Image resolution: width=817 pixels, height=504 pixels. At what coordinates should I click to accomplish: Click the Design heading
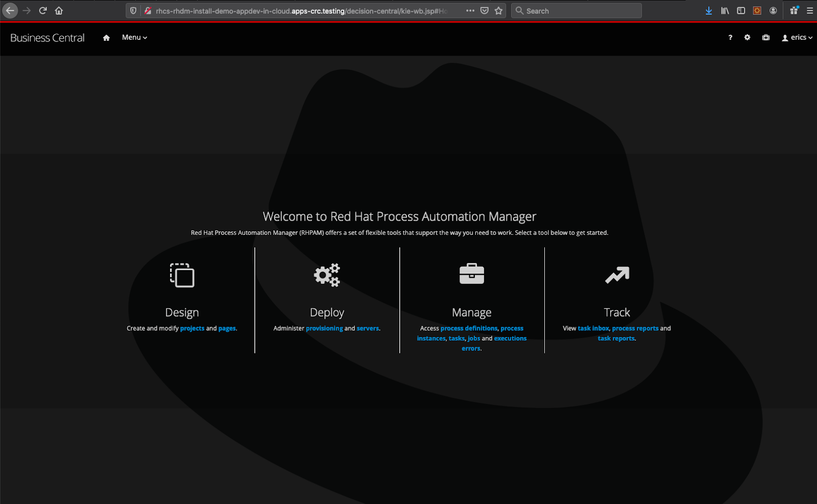(x=182, y=313)
